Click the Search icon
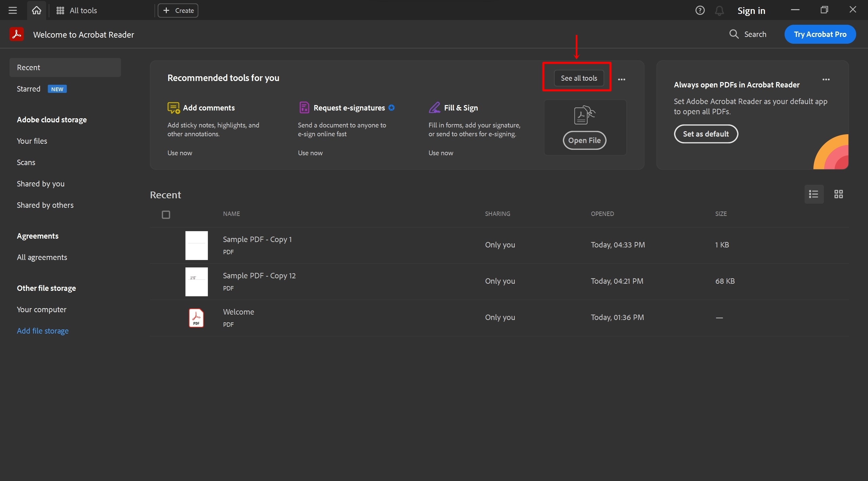The image size is (868, 481). click(x=734, y=34)
